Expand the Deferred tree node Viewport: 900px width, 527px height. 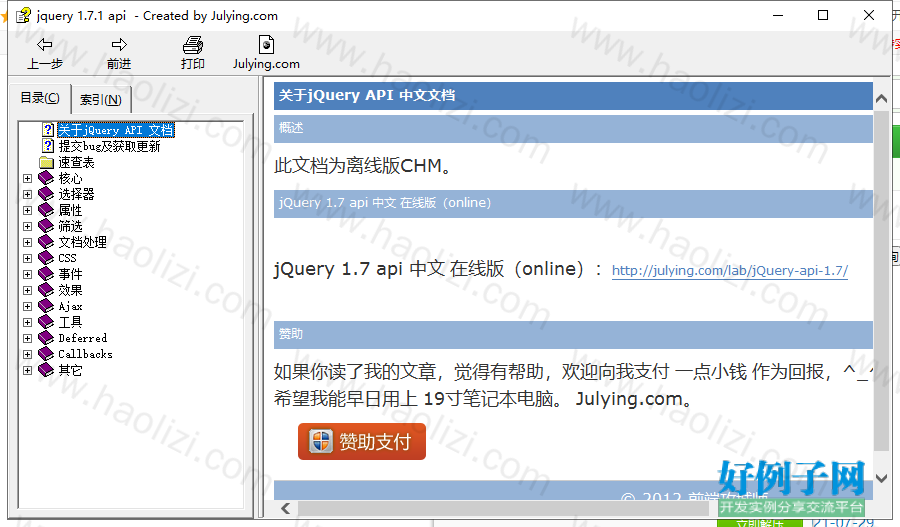[28, 339]
